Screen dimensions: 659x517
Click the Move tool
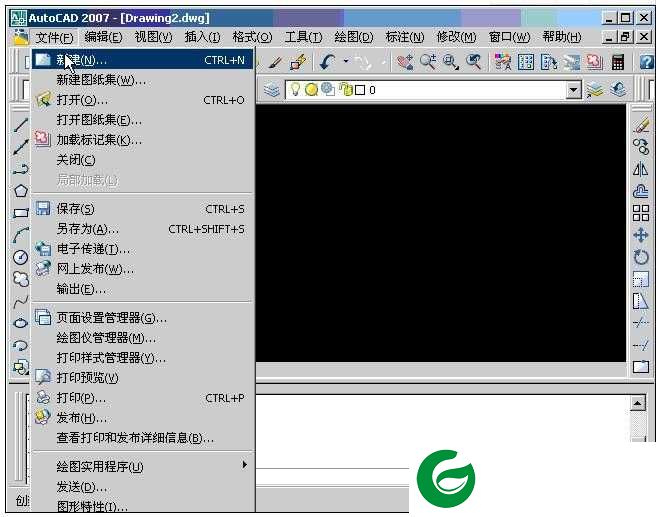click(x=641, y=235)
